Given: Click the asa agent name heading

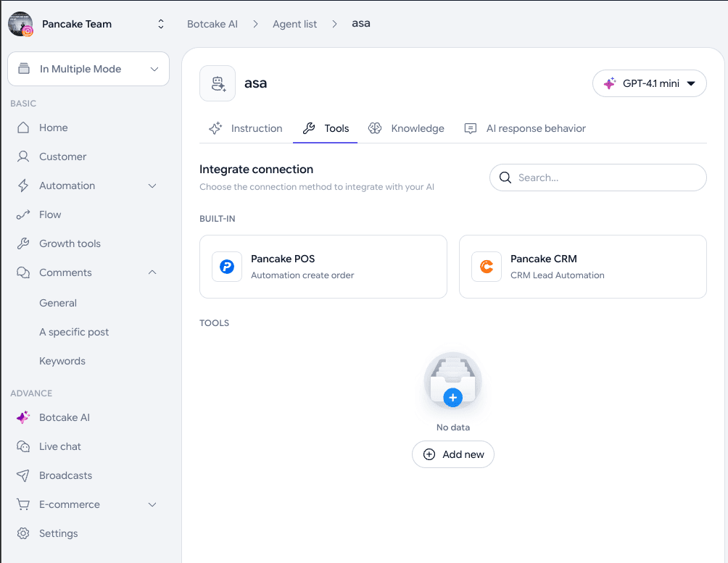Looking at the screenshot, I should point(255,83).
